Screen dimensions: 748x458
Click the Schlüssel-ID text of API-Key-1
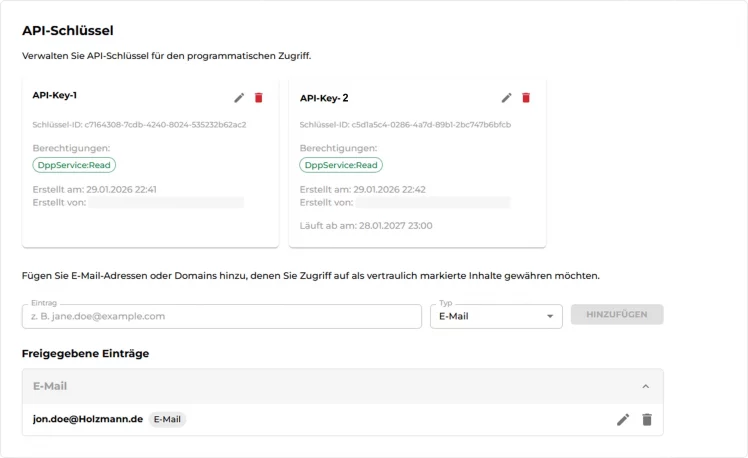coord(139,125)
